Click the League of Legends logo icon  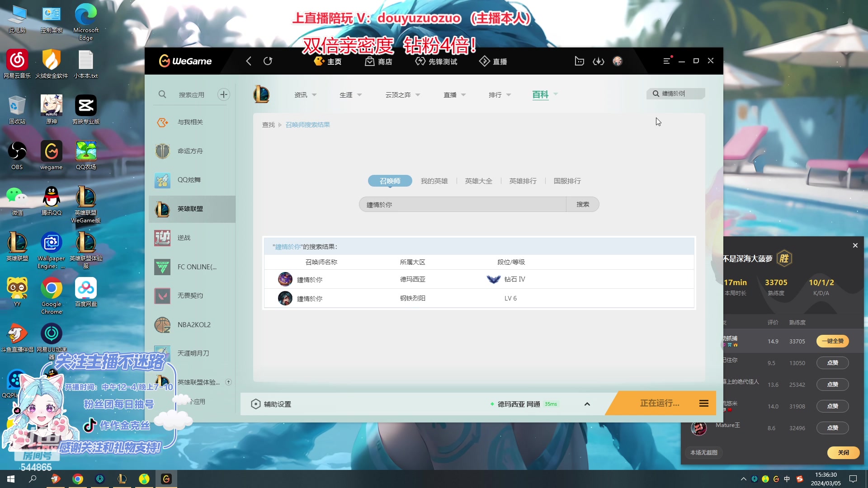[261, 94]
